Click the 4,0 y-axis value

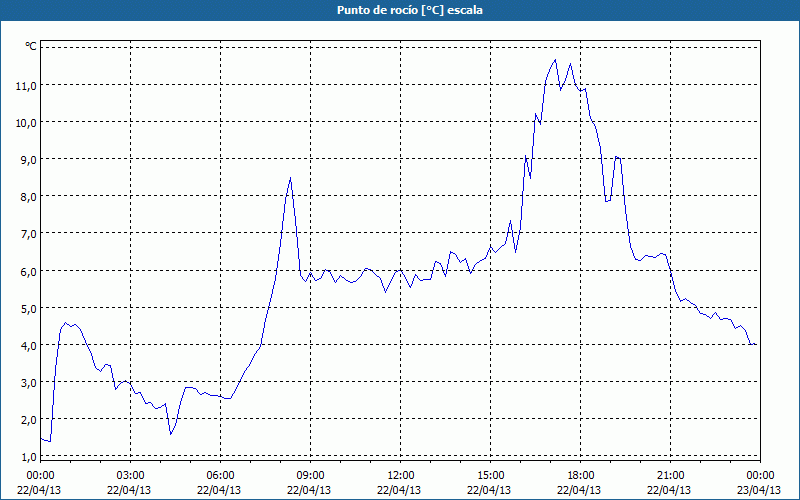coord(28,346)
